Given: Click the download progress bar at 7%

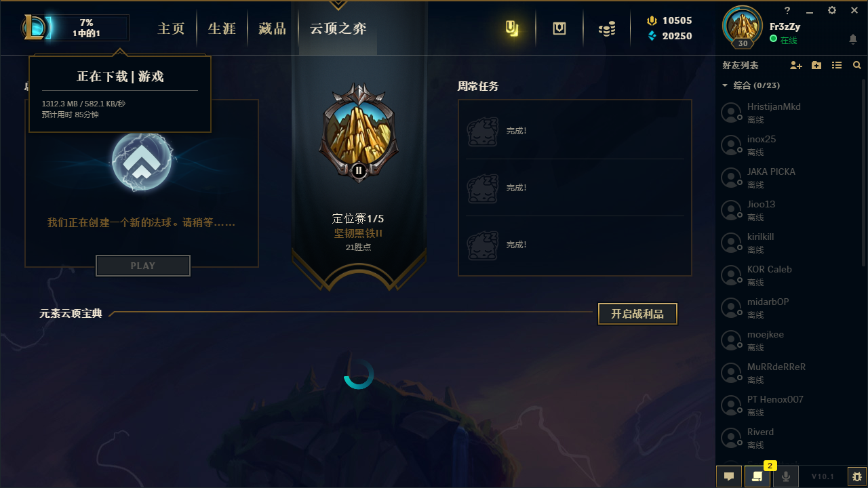Looking at the screenshot, I should [86, 28].
